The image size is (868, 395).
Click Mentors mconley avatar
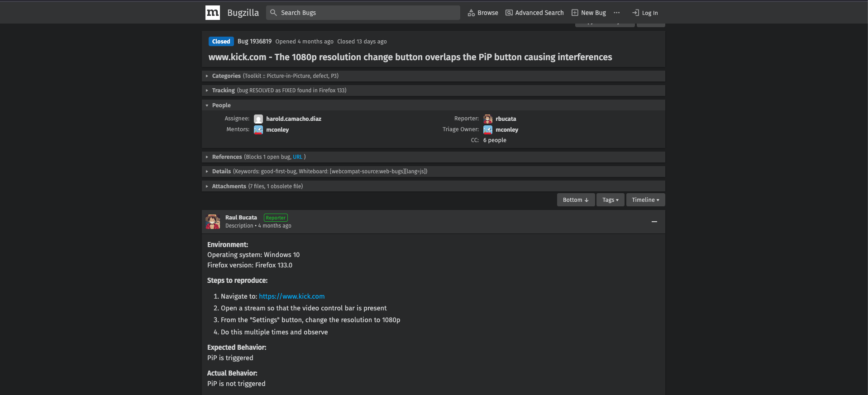click(x=258, y=130)
